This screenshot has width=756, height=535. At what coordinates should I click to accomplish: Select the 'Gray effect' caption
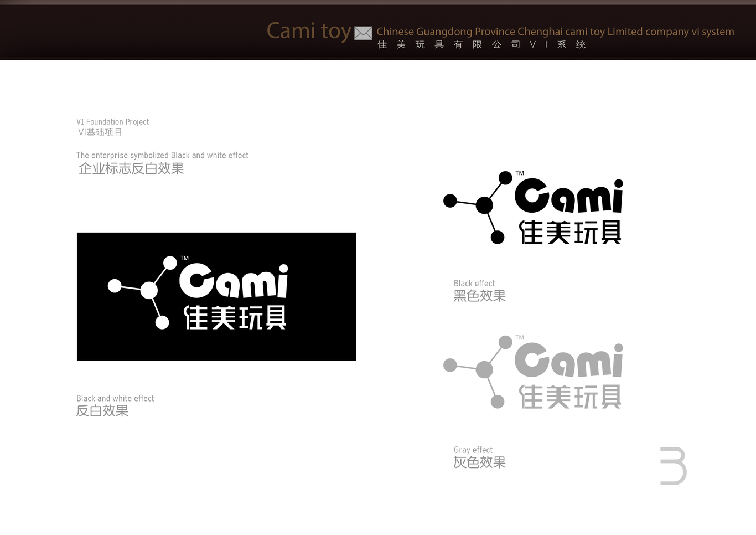[x=473, y=450]
